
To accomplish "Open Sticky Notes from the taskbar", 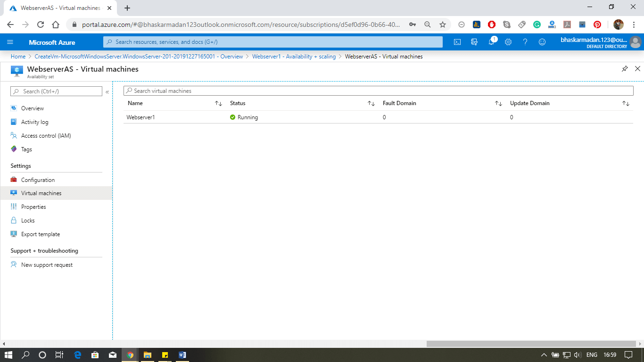I will point(165,355).
